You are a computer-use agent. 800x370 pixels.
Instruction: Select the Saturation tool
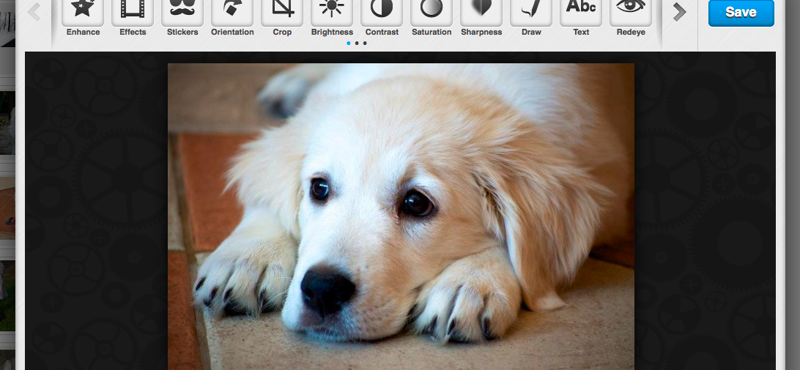point(431,12)
